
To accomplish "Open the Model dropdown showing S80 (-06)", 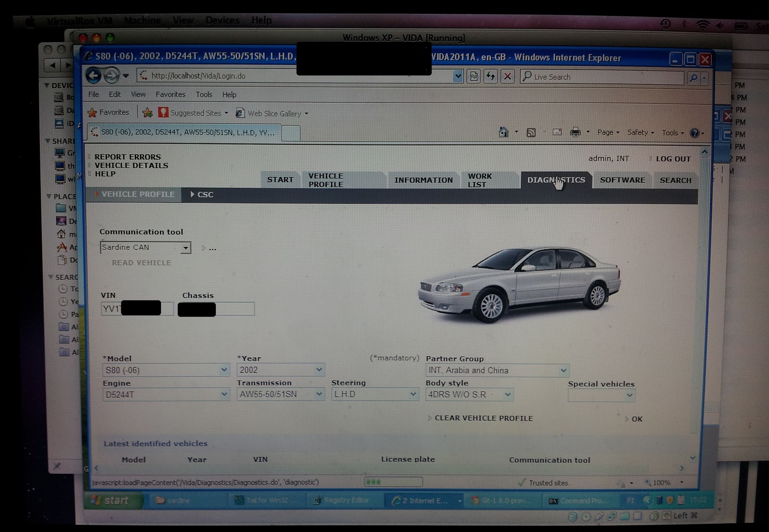I will (x=166, y=370).
